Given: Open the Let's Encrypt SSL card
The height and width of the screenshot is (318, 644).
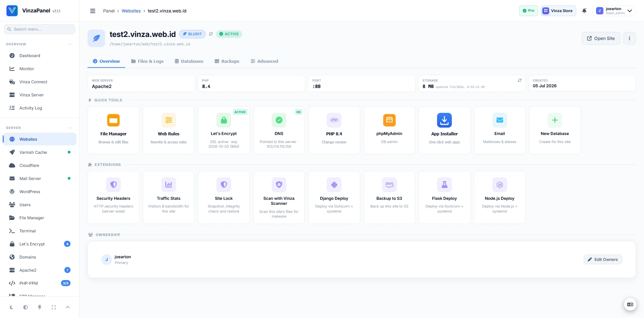Looking at the screenshot, I should pyautogui.click(x=224, y=130).
